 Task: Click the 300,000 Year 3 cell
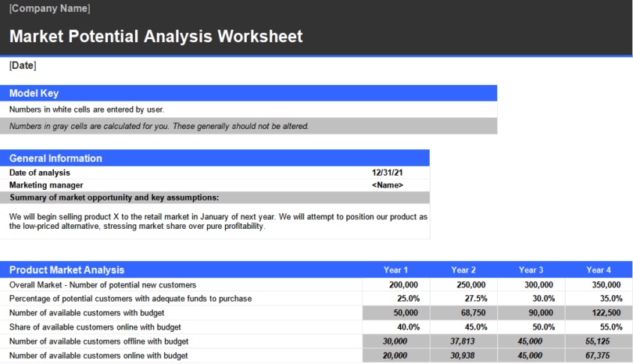531,285
